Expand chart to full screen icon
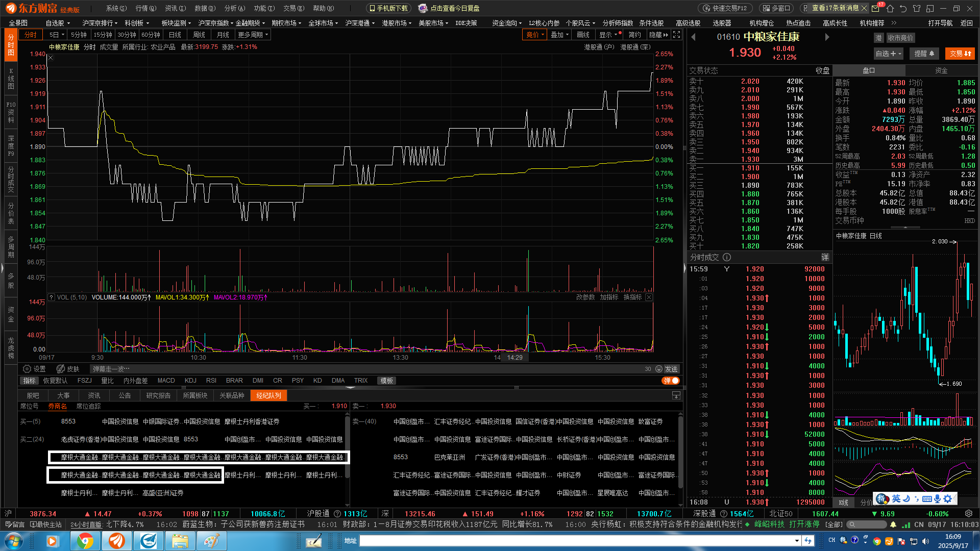980x551 pixels. 676,35
